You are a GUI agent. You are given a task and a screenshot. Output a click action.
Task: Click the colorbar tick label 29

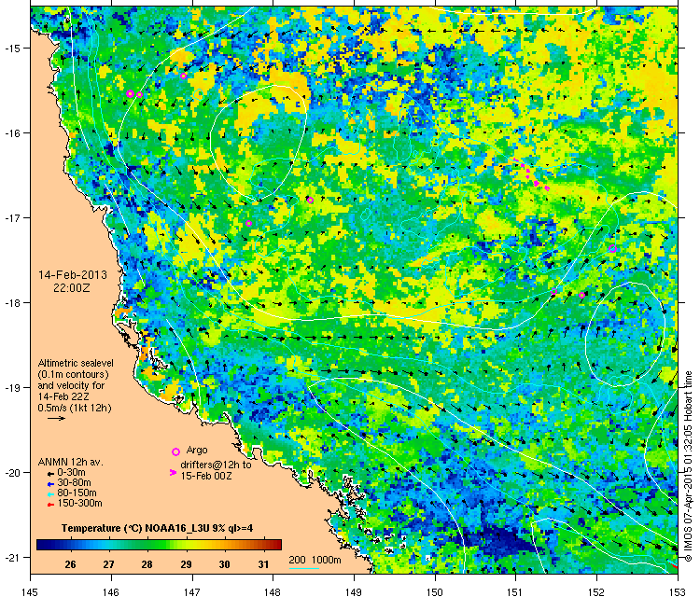[186, 564]
